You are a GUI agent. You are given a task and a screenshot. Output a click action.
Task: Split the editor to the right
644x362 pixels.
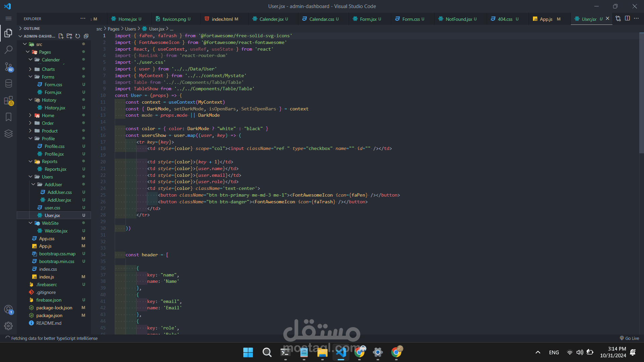click(627, 18)
